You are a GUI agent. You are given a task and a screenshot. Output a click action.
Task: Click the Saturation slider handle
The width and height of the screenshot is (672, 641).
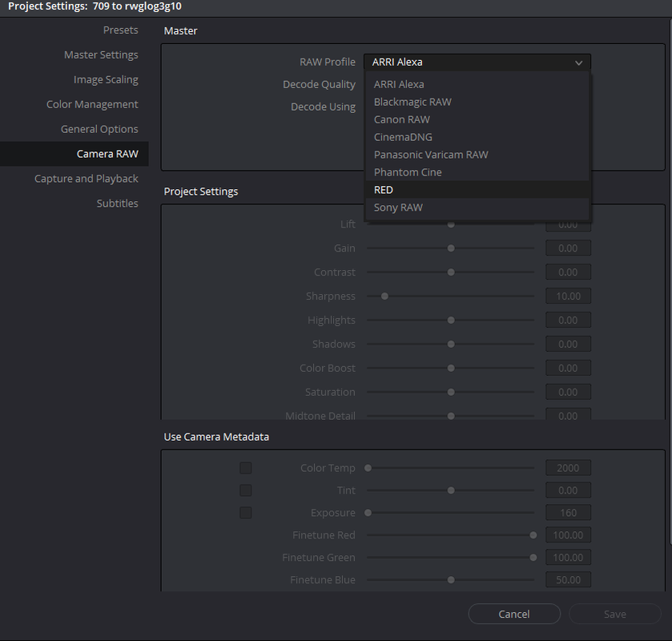[x=451, y=393]
